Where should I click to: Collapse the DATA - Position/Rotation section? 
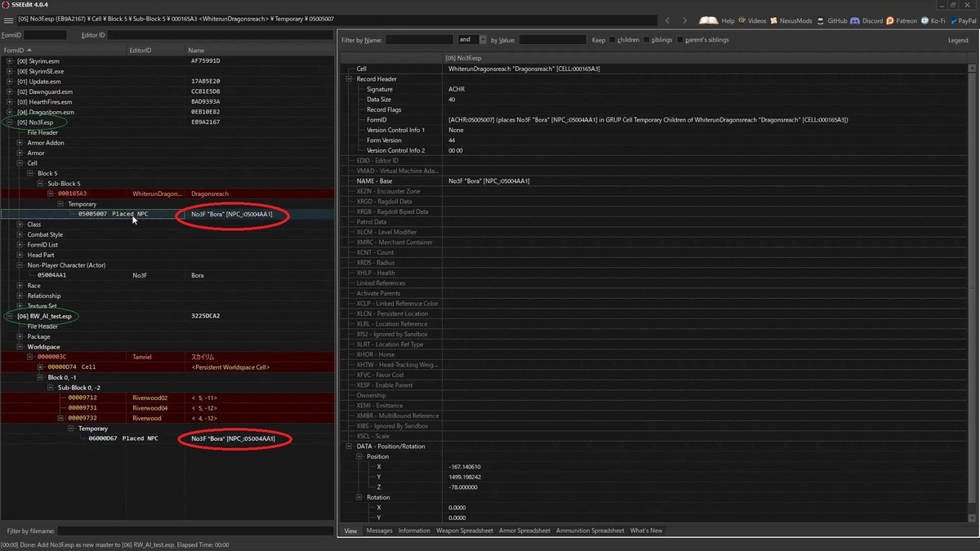pyautogui.click(x=350, y=447)
